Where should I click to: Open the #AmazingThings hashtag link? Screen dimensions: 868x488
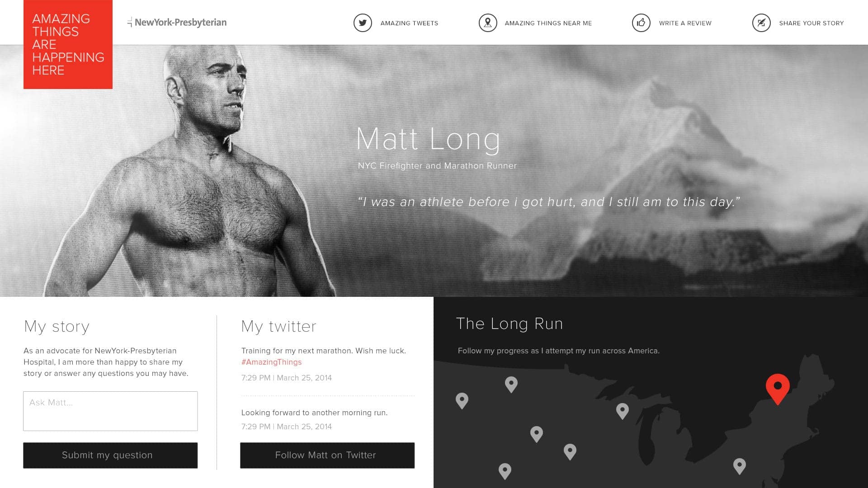[x=271, y=362]
